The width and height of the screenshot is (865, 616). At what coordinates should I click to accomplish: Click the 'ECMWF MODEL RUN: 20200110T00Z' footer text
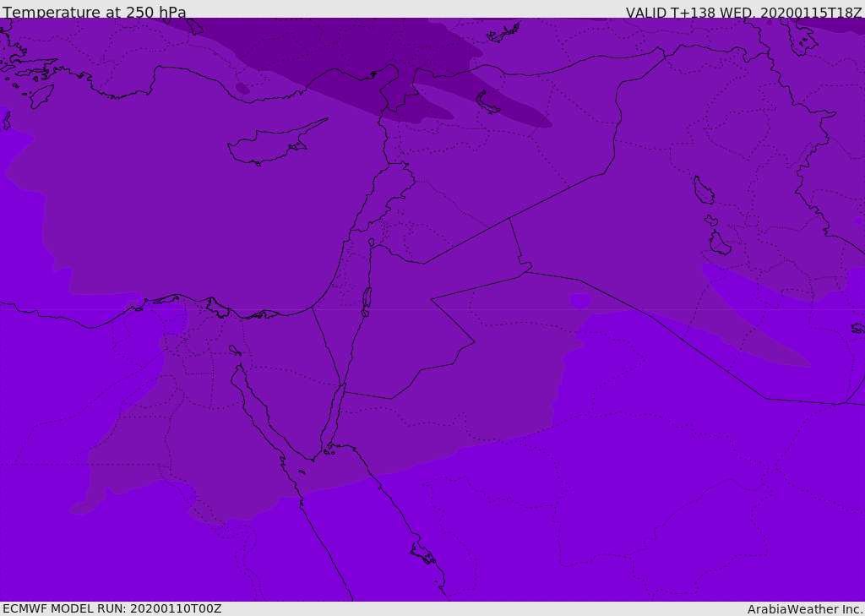[x=112, y=608]
